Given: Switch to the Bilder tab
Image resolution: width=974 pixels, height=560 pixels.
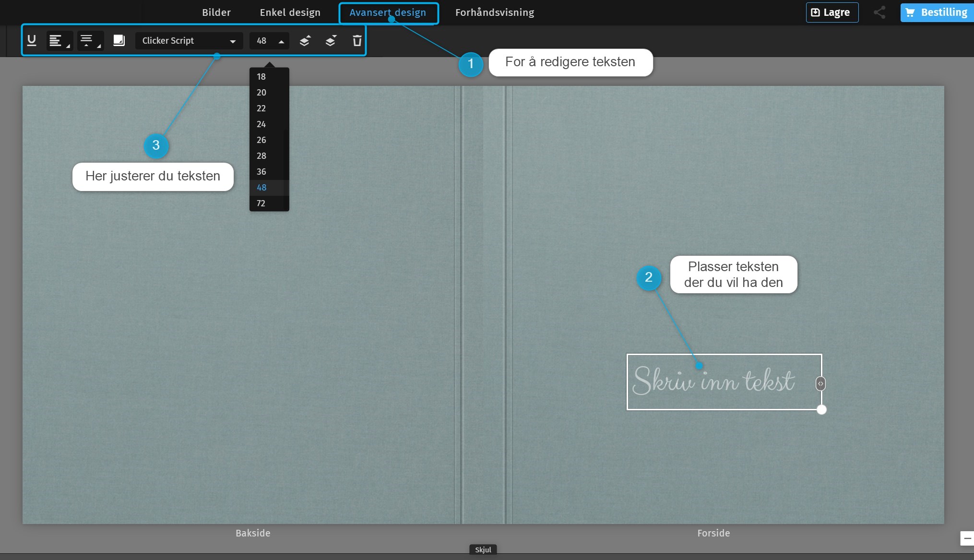Looking at the screenshot, I should pyautogui.click(x=216, y=12).
